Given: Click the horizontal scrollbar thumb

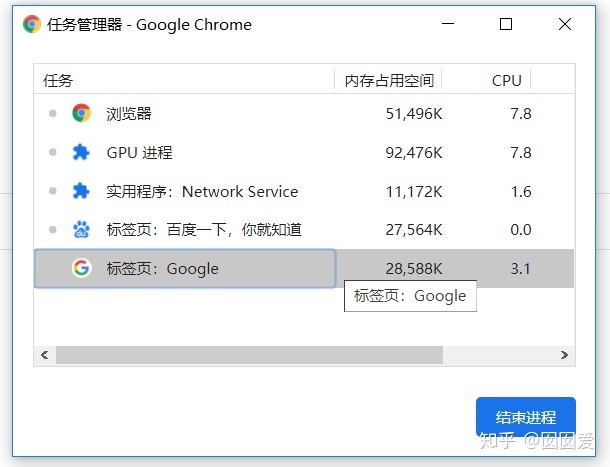Looking at the screenshot, I should 249,355.
